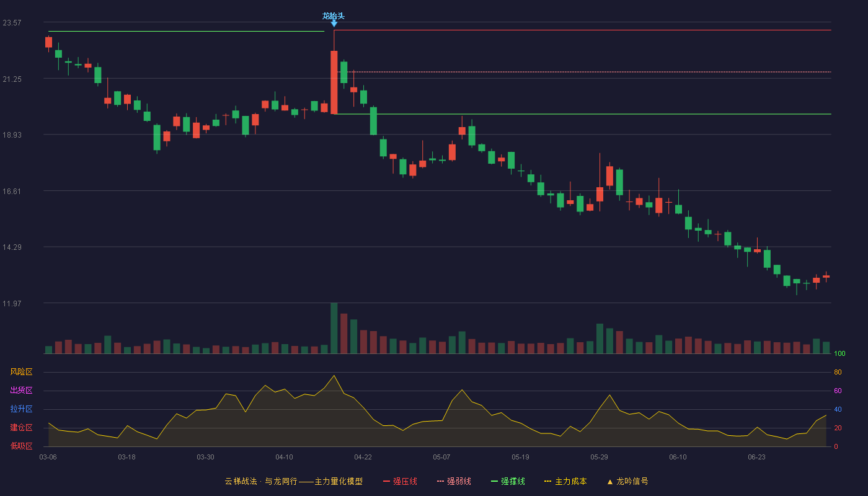Toggle the 龙吟信号 legend entry
868x496 pixels.
click(627, 481)
